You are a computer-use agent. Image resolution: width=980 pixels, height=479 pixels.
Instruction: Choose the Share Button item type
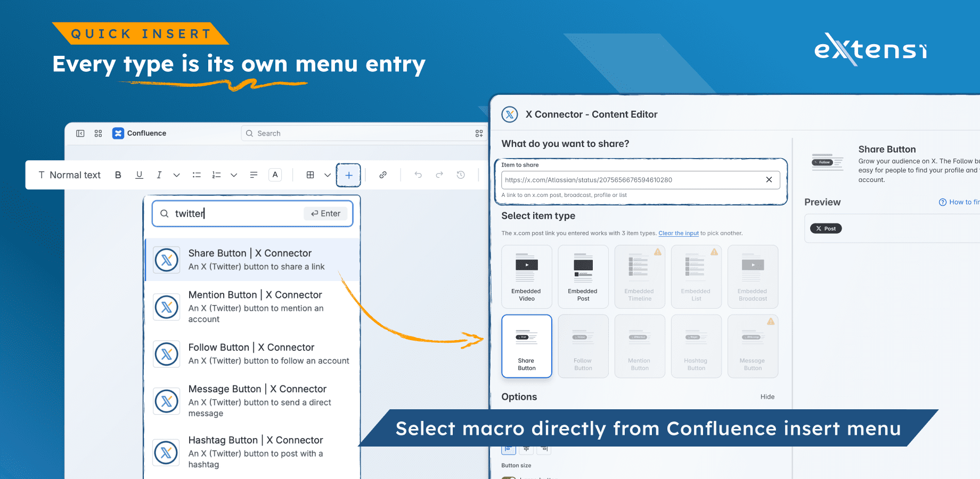[x=526, y=346]
